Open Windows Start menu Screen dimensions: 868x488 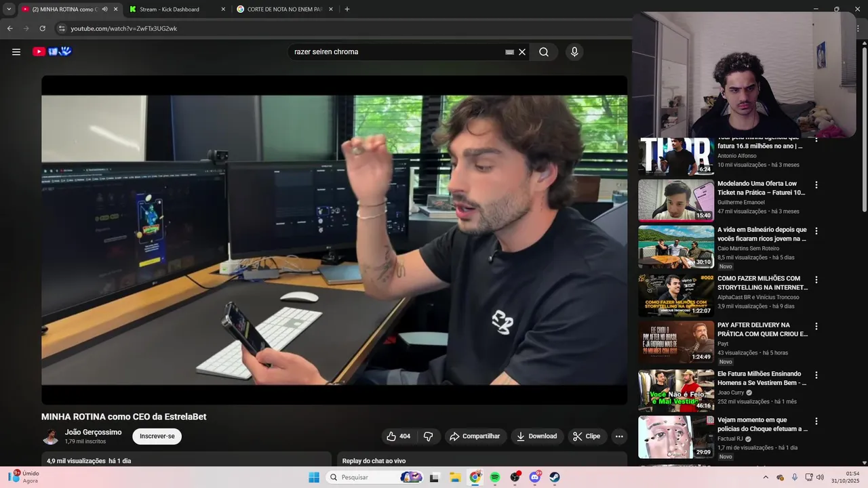[x=314, y=477]
